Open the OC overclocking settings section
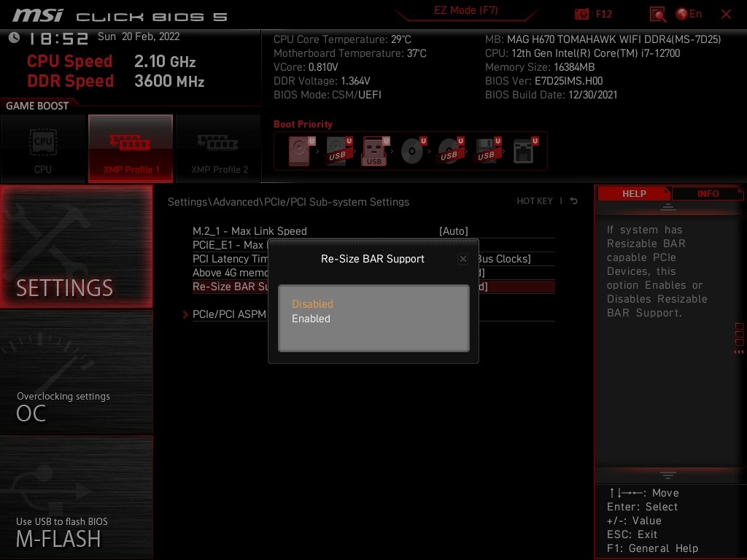747x560 pixels. (76, 373)
